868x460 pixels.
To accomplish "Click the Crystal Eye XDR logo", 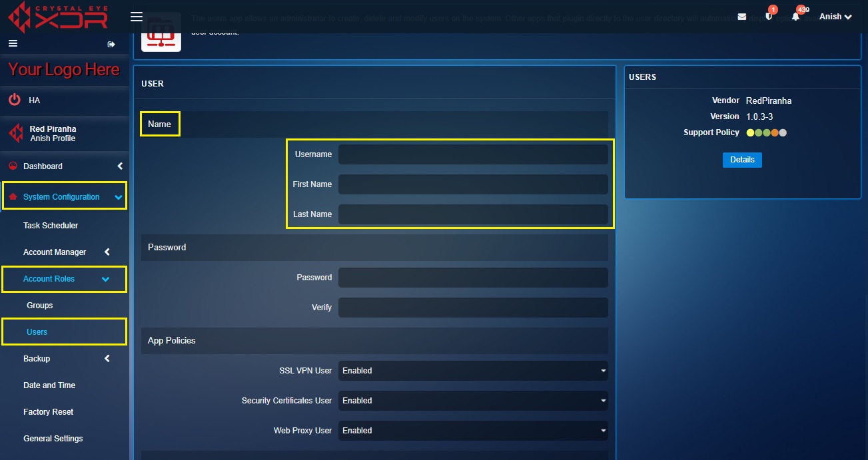I will [x=57, y=17].
